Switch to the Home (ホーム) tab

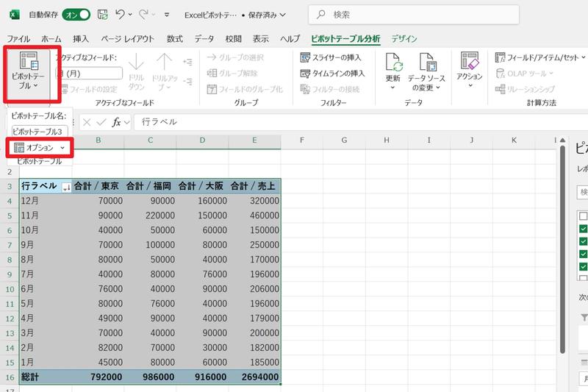(51, 39)
